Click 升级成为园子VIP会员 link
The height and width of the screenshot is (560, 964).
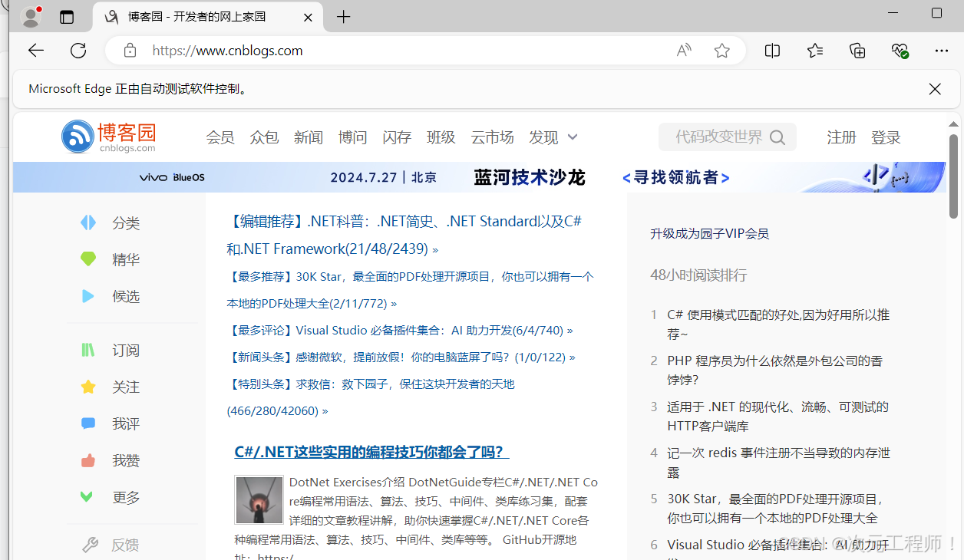[x=709, y=234]
